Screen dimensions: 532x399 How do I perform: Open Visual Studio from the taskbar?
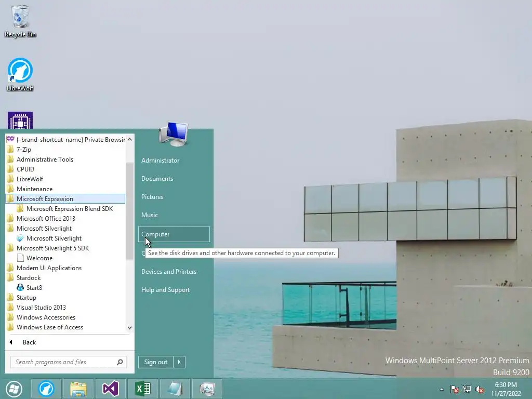[111, 389]
